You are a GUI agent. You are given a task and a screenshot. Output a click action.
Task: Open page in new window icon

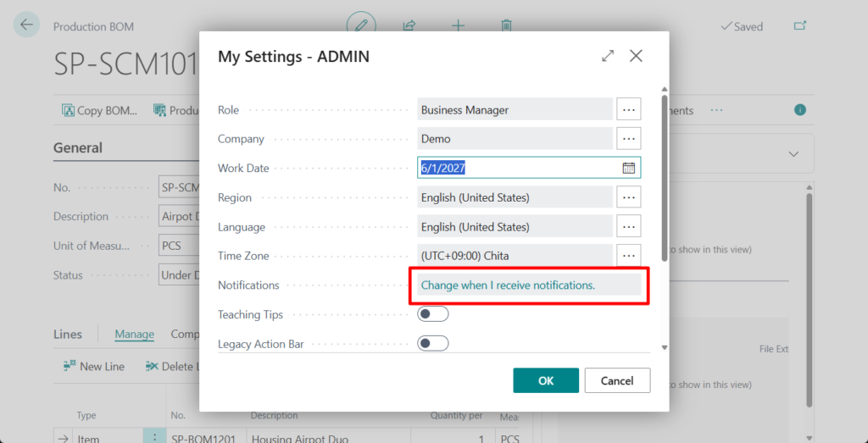pyautogui.click(x=799, y=26)
